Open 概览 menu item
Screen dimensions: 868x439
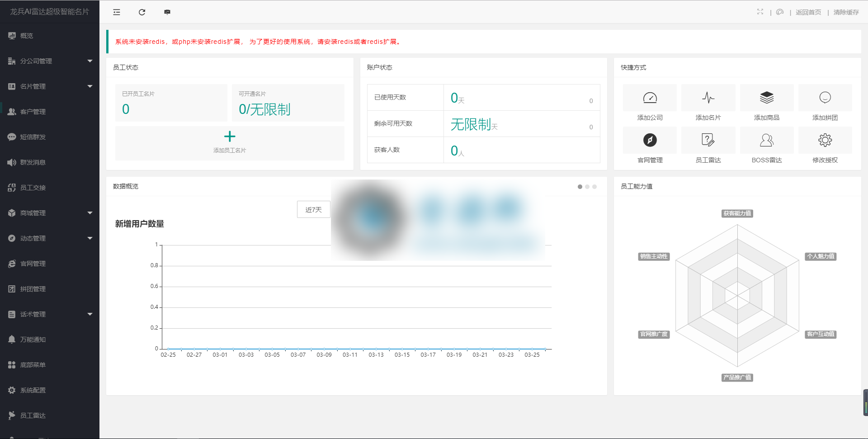(50, 36)
